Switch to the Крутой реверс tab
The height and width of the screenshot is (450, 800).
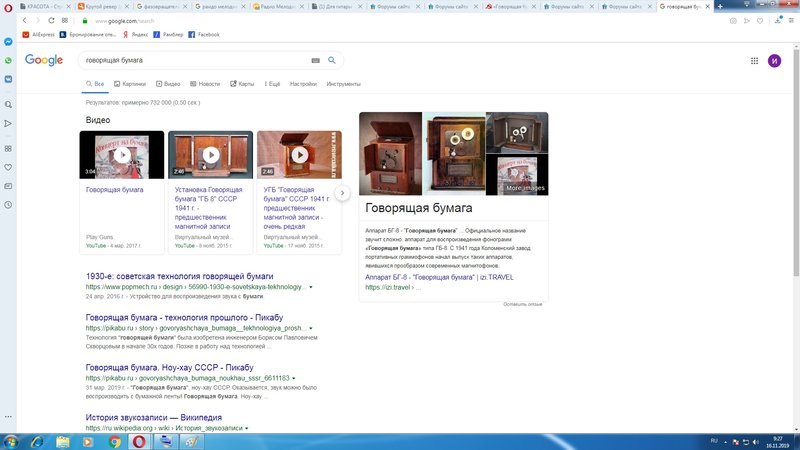coord(101,7)
